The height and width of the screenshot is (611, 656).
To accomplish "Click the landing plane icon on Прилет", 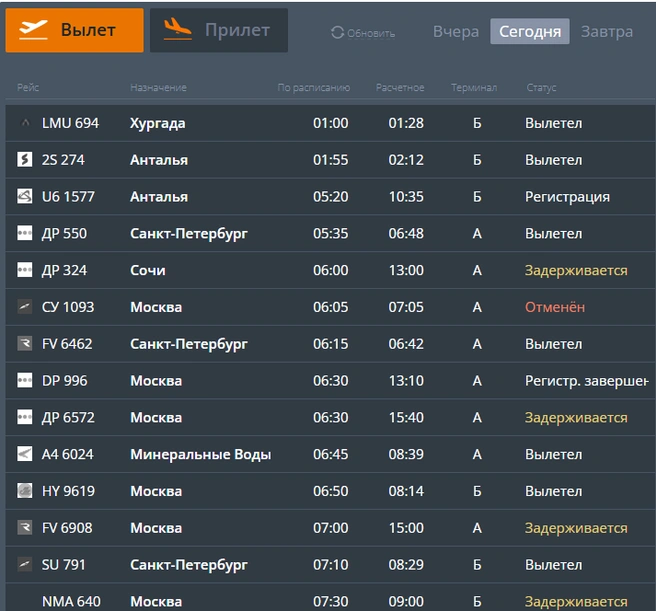I will pyautogui.click(x=177, y=29).
